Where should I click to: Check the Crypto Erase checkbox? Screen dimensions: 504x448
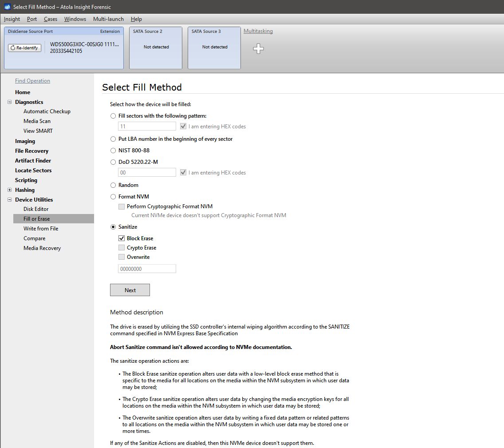coord(122,248)
